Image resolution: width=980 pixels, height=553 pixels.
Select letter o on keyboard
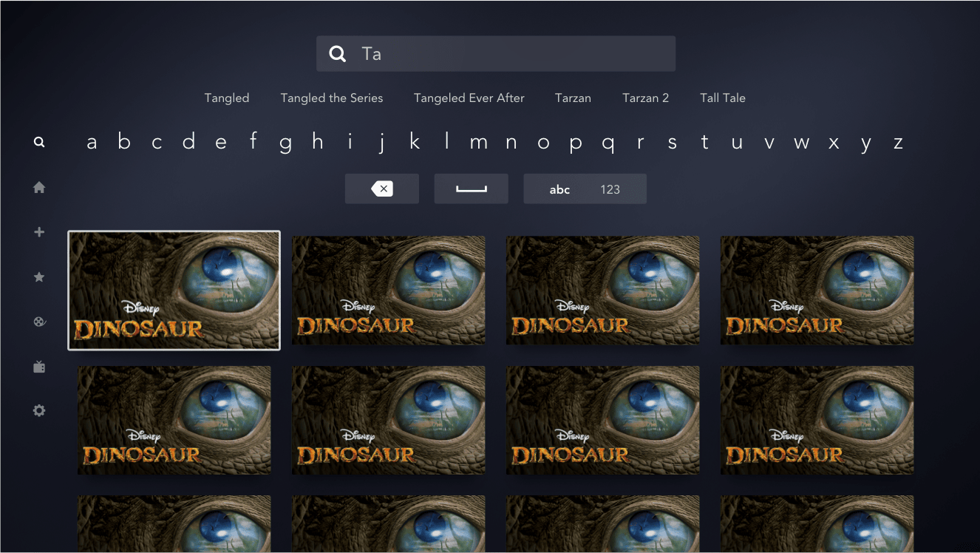[543, 143]
